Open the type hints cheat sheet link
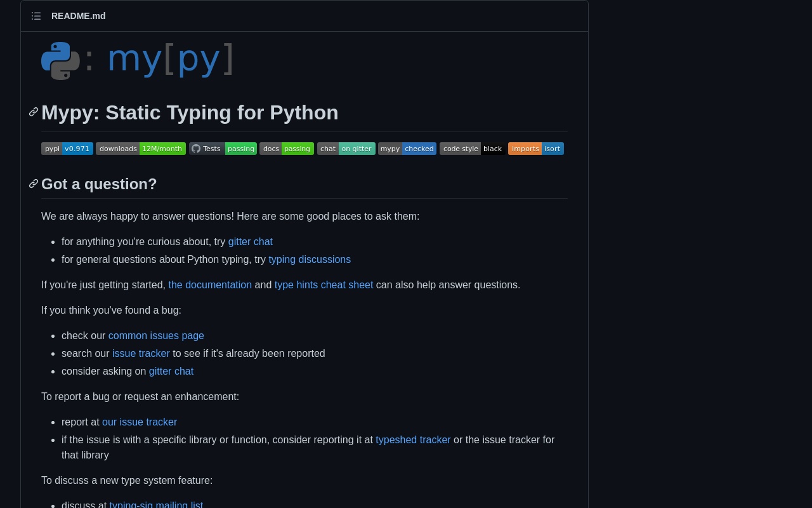Image resolution: width=812 pixels, height=508 pixels. click(324, 285)
